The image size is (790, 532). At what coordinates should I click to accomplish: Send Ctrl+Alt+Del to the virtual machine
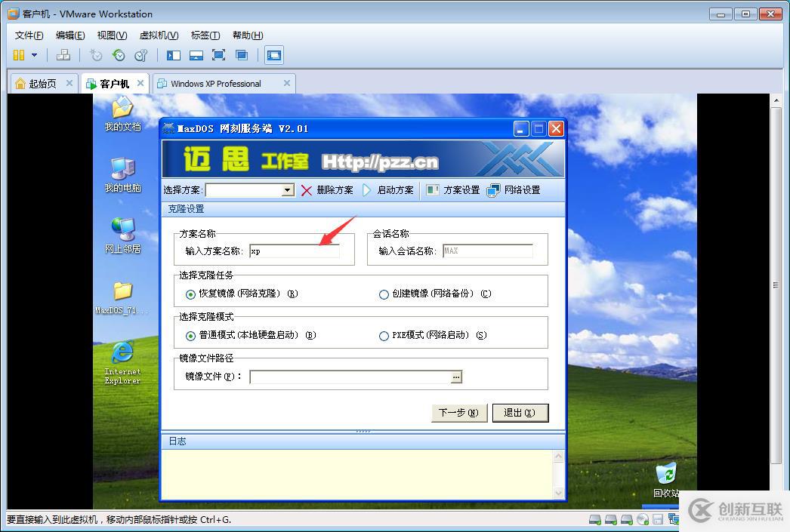coord(63,55)
